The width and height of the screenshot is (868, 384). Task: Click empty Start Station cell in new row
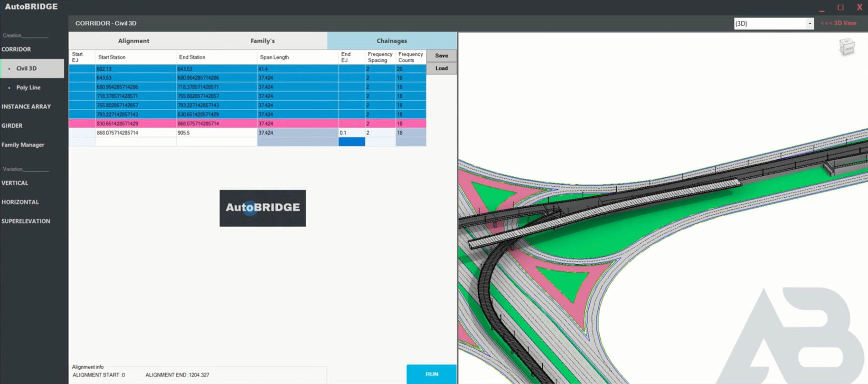(136, 142)
